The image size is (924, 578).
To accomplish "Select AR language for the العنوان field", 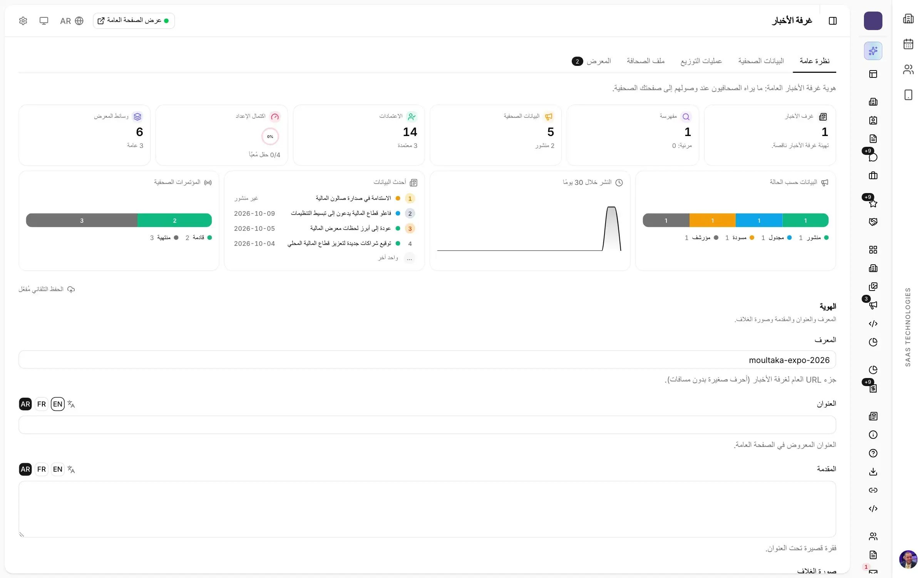I will [25, 404].
